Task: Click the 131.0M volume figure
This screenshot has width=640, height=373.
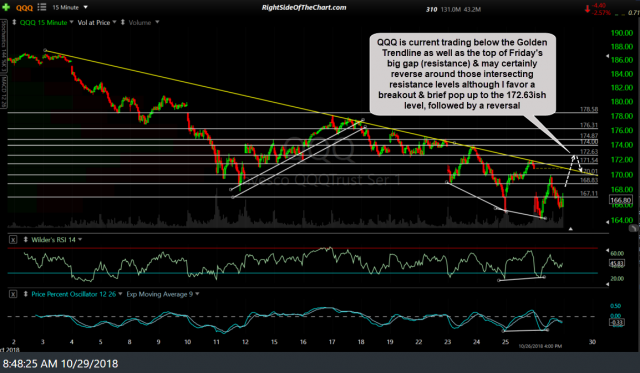Action: pyautogui.click(x=451, y=9)
